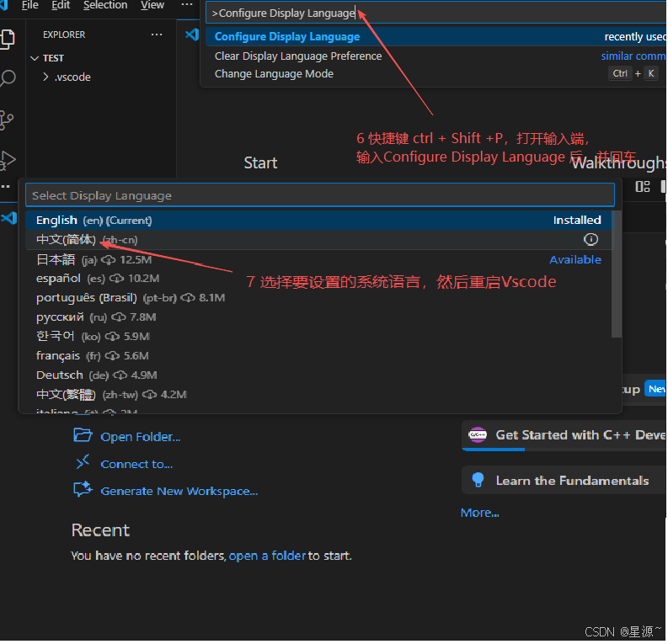The image size is (668, 644).
Task: Choose Change Language Mode command
Action: 436,74
